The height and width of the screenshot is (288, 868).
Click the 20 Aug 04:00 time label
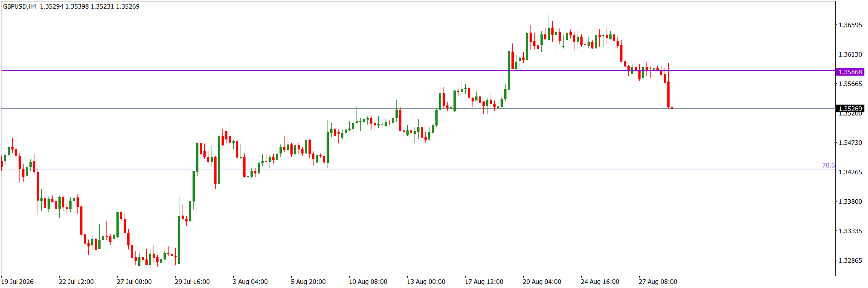tap(542, 282)
